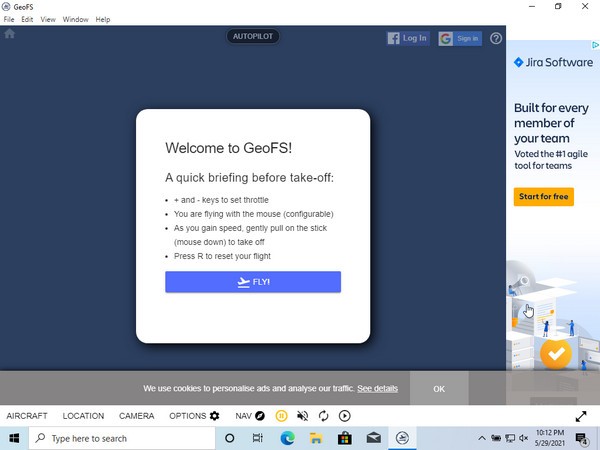600x450 pixels.
Task: Follow the See details cookie link
Action: [x=377, y=388]
